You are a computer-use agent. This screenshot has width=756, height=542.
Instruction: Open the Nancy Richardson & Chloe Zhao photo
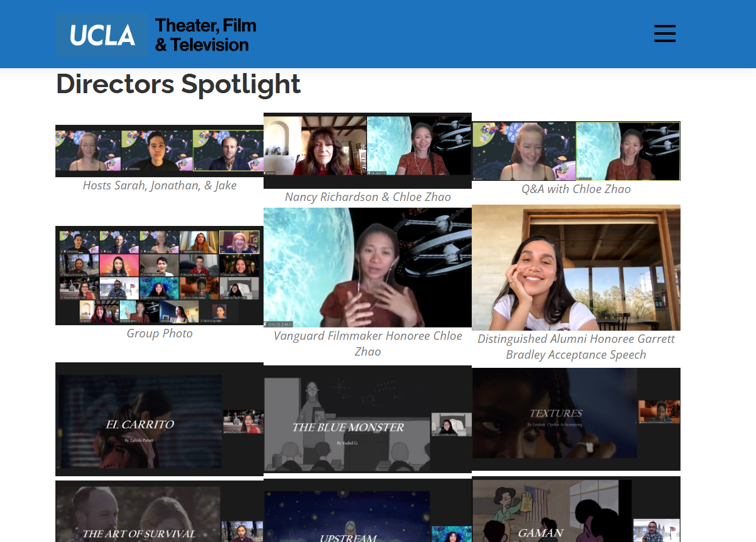click(x=368, y=150)
